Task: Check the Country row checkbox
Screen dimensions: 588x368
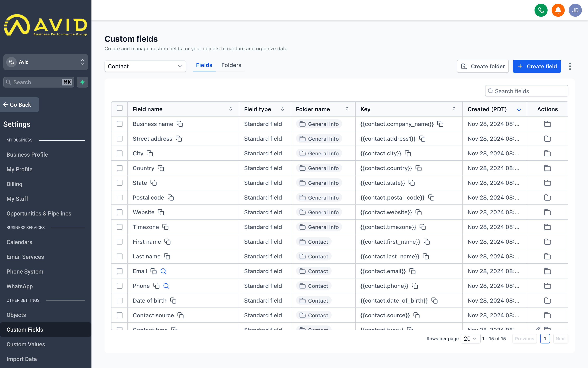Action: coord(120,168)
